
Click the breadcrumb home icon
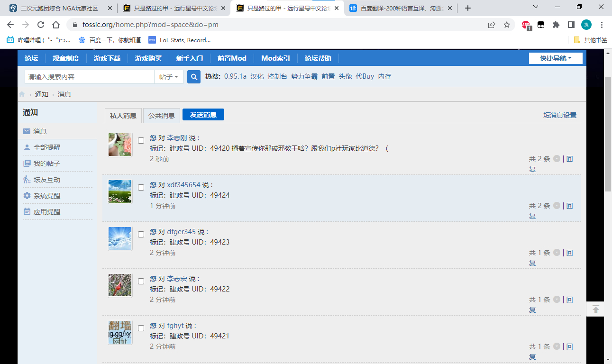click(x=22, y=94)
